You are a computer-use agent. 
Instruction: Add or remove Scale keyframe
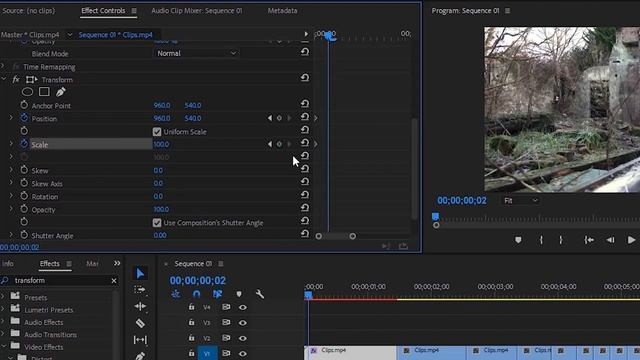(279, 144)
